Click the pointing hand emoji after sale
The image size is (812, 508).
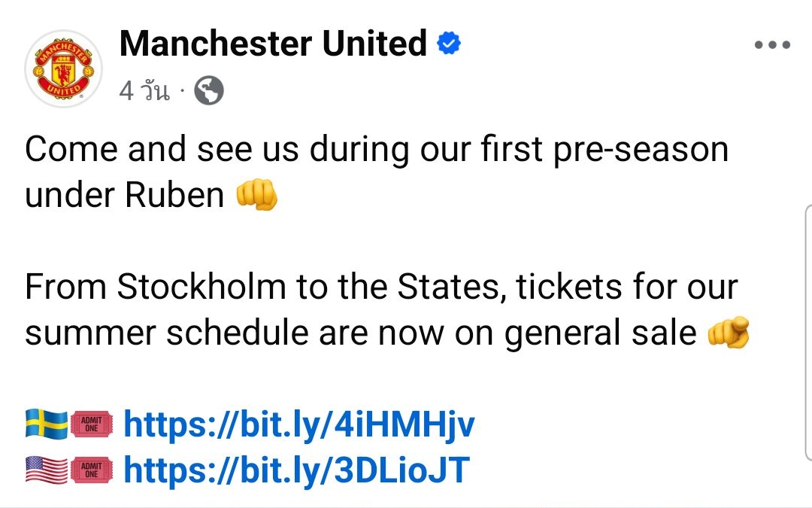pos(729,333)
